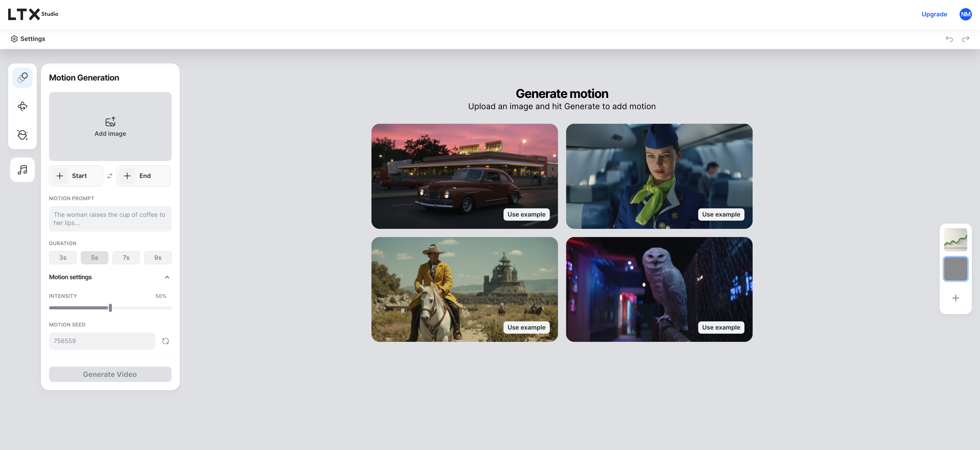The image size is (980, 450).
Task: Randomize the motion seed with refresh icon
Action: tap(166, 341)
